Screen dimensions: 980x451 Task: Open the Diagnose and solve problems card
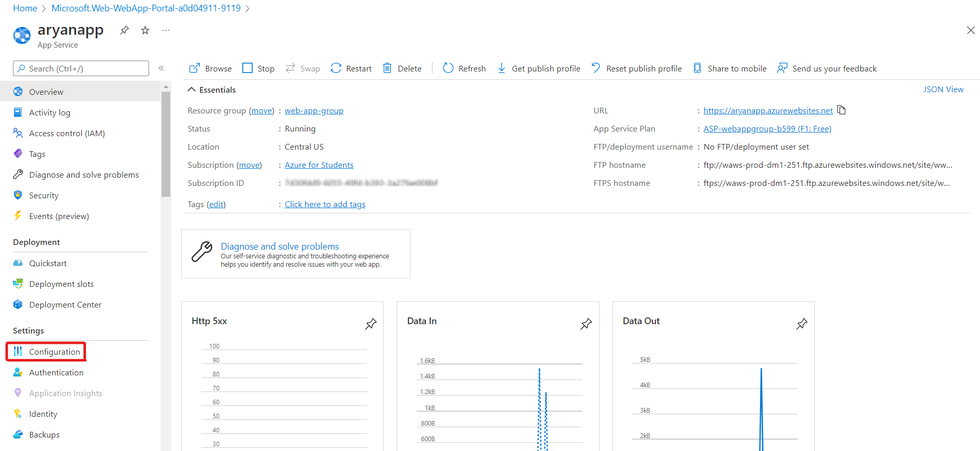pyautogui.click(x=296, y=254)
